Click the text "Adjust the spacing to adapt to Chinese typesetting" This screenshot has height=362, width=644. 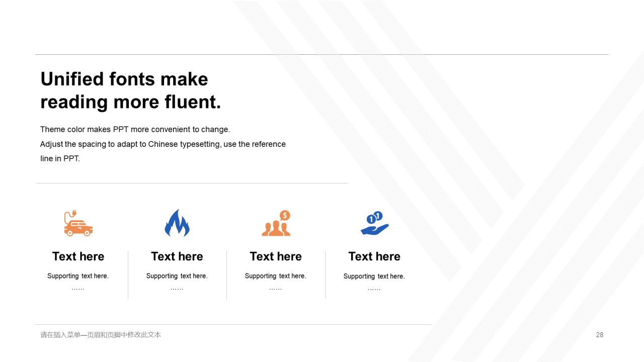[x=130, y=144]
